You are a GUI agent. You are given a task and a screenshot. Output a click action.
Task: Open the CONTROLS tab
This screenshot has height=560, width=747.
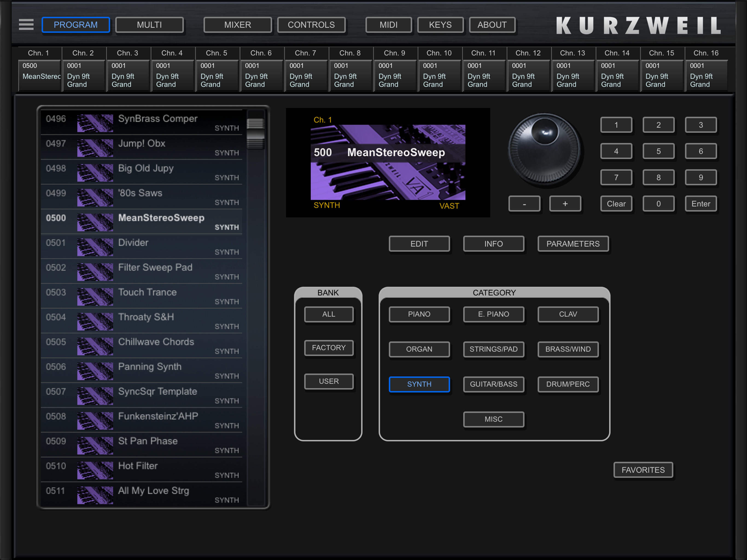311,25
